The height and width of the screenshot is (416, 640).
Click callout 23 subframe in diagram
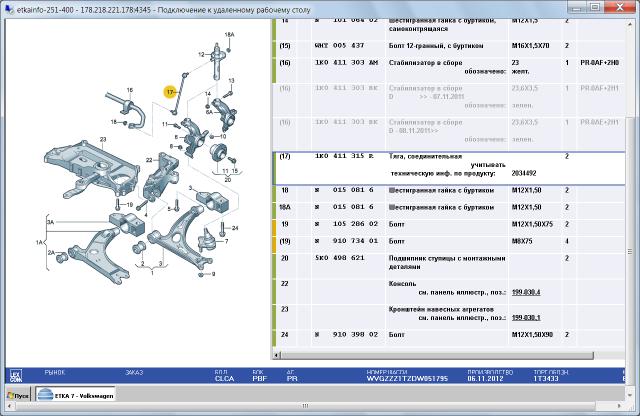103,140
